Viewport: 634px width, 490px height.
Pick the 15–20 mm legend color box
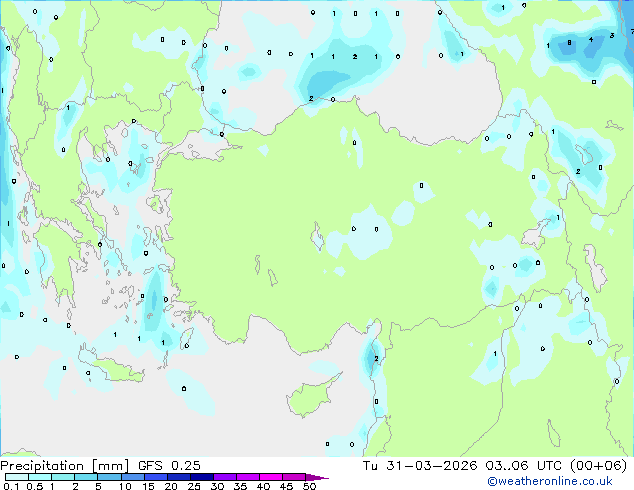pyautogui.click(x=156, y=477)
